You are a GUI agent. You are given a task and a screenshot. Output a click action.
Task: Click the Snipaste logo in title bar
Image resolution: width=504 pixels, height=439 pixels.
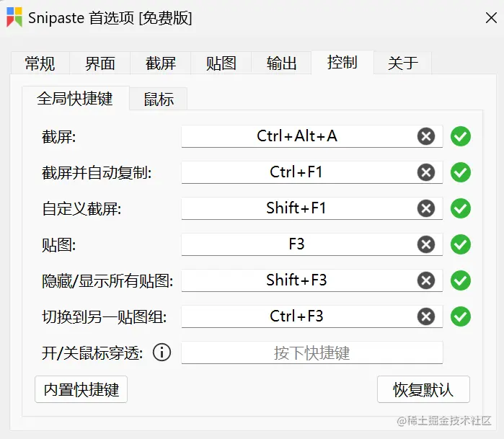pos(14,17)
